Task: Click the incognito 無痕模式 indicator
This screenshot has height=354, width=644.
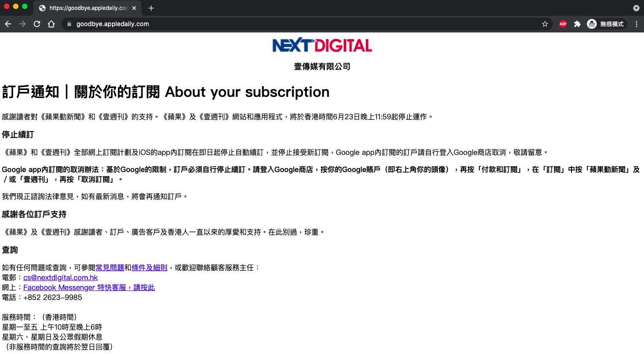Action: [x=607, y=24]
